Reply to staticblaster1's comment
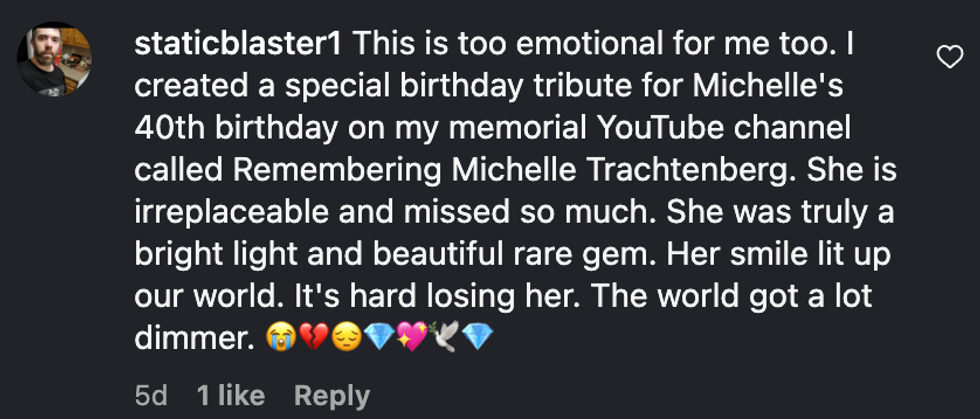This screenshot has height=419, width=980. pos(331,395)
